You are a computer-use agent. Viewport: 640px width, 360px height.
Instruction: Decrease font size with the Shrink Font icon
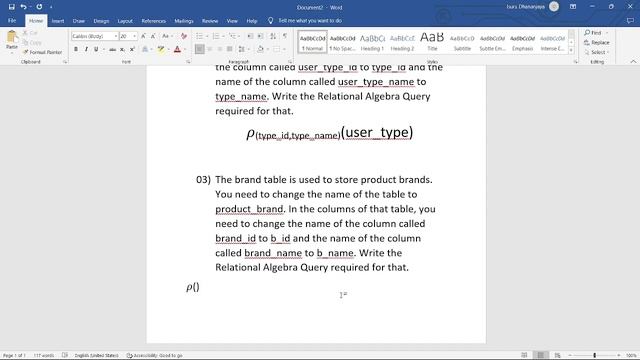pyautogui.click(x=153, y=36)
